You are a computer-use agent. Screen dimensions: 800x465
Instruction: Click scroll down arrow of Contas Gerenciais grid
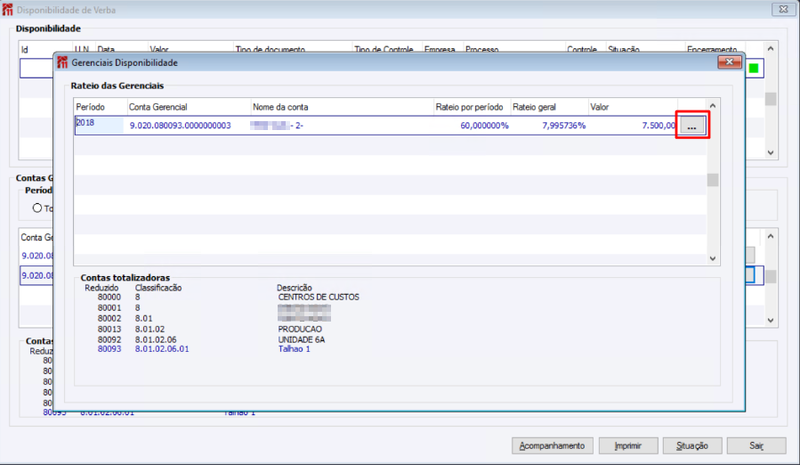(x=770, y=320)
